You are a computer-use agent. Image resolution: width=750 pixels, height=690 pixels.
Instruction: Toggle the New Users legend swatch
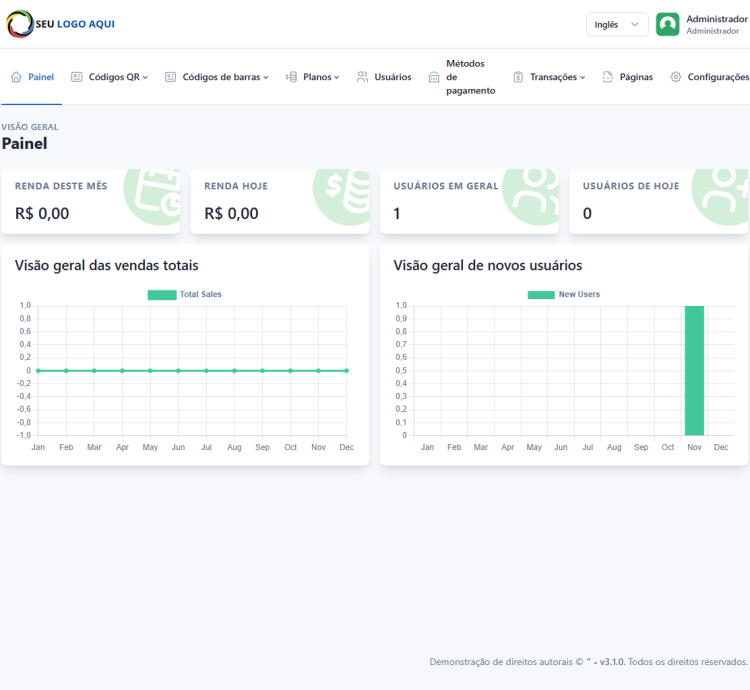click(x=540, y=295)
